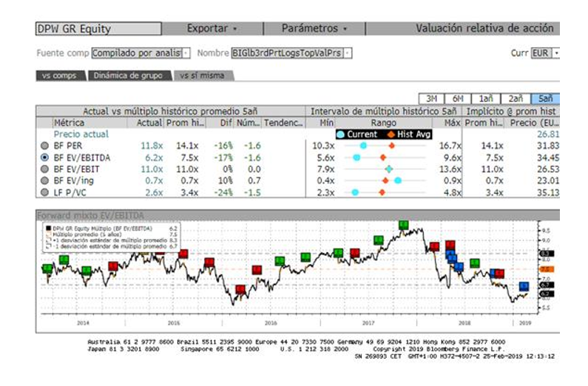
Task: Click the BF EV/EBITDA actual value 6.2x
Action: (154, 158)
